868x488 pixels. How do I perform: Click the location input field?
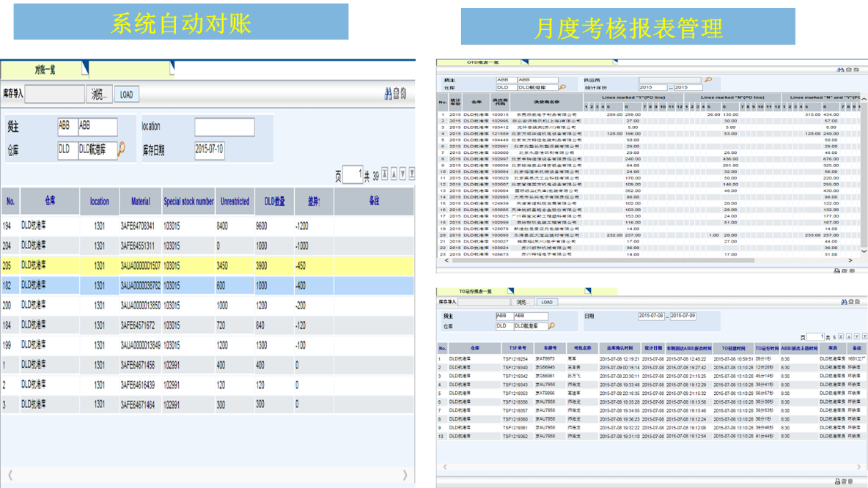pos(224,127)
